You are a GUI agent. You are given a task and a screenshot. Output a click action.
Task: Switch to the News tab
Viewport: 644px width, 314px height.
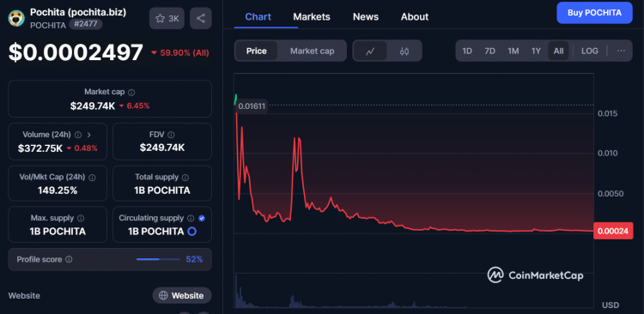(366, 17)
